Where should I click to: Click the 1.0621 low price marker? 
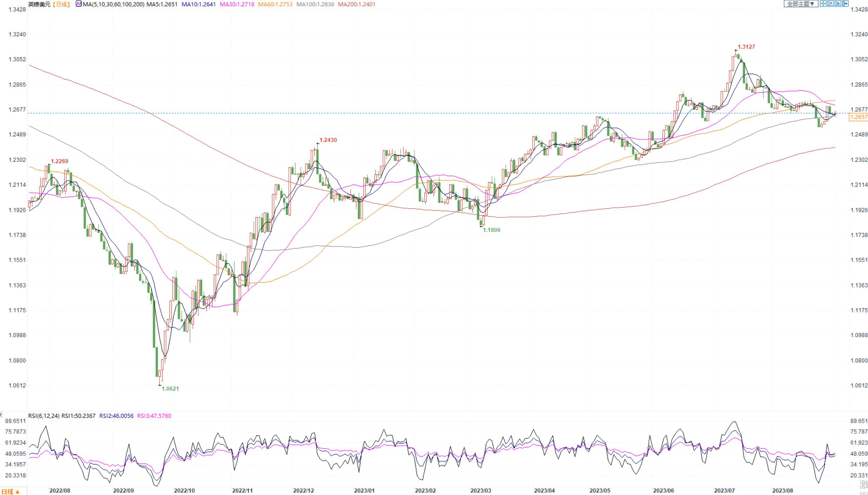(x=170, y=389)
